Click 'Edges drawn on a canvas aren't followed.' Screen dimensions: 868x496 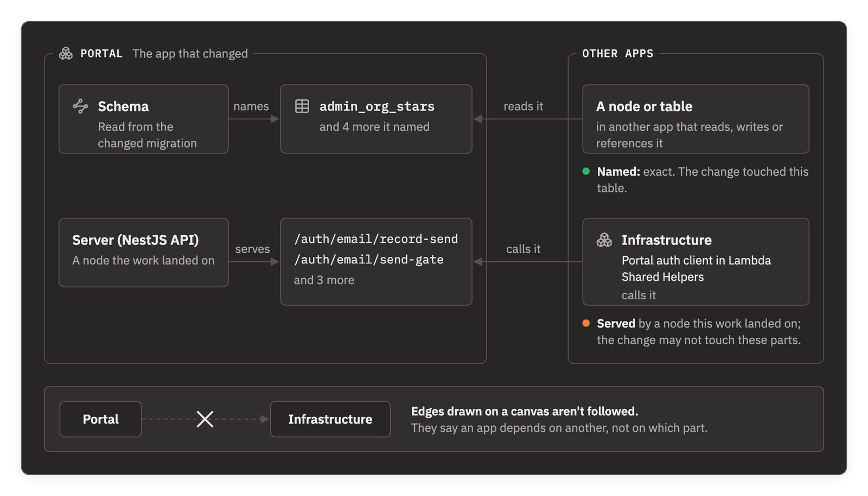coord(525,411)
